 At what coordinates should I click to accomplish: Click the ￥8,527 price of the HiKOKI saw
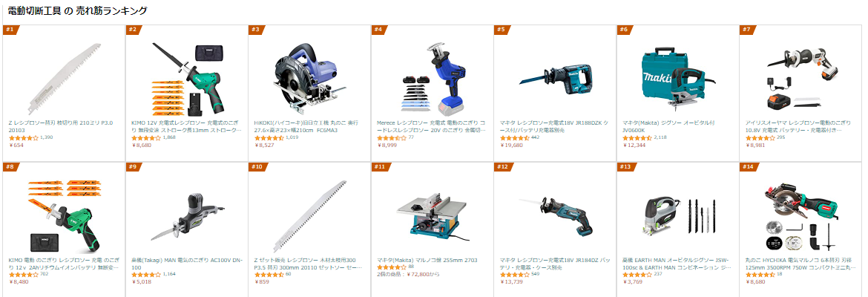coord(263,146)
